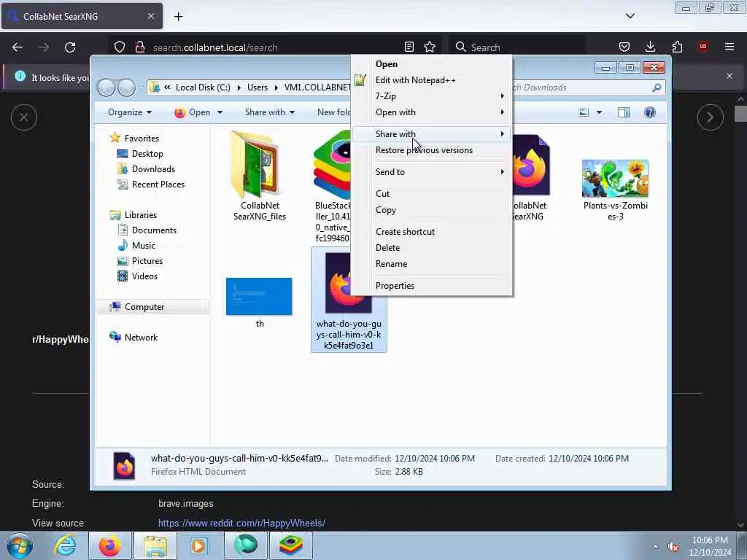Image resolution: width=747 pixels, height=560 pixels.
Task: Open BlueStacks from taskbar
Action: 291,545
